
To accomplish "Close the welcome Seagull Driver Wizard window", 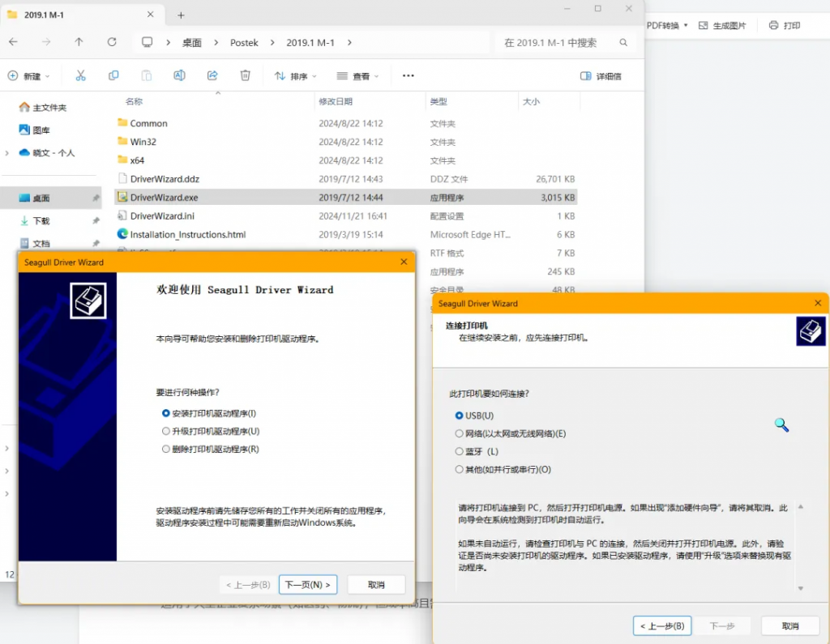I will pos(404,262).
